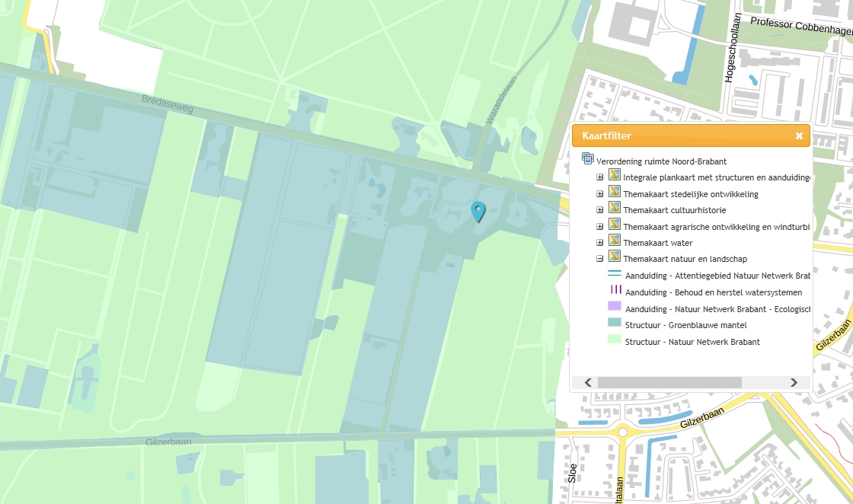This screenshot has height=504, width=853.
Task: Click the Themakaart stedelijke ontwikkeling layer icon
Action: tap(615, 191)
